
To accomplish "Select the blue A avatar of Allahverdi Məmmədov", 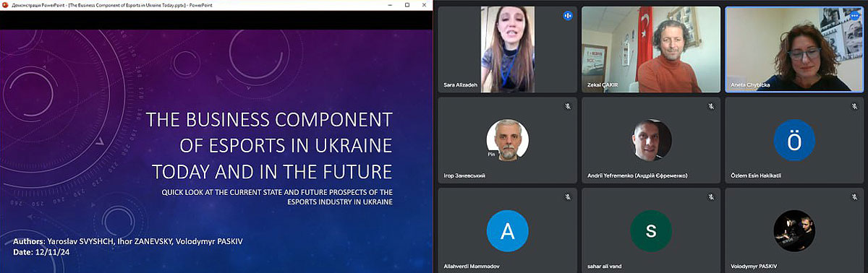I will (x=508, y=230).
